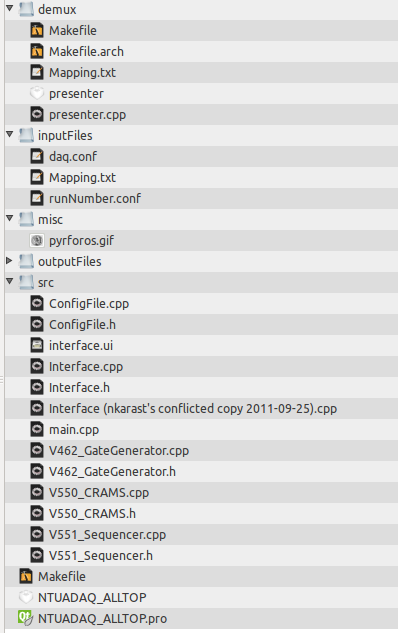Select V462_GateGenerator.h file name
This screenshot has height=633, width=398.
pyautogui.click(x=112, y=472)
